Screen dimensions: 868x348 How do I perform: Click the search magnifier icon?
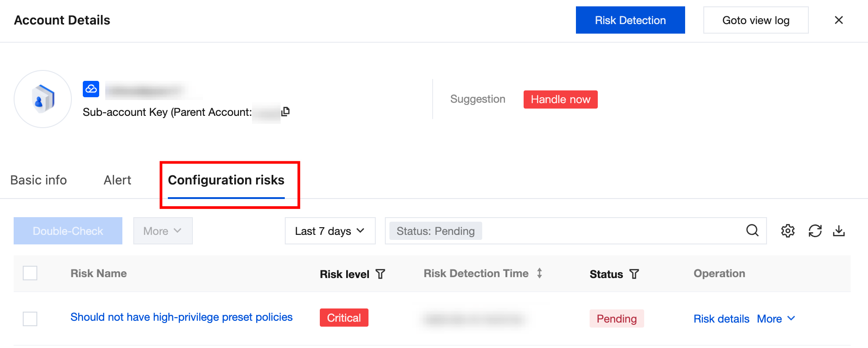[x=752, y=231]
